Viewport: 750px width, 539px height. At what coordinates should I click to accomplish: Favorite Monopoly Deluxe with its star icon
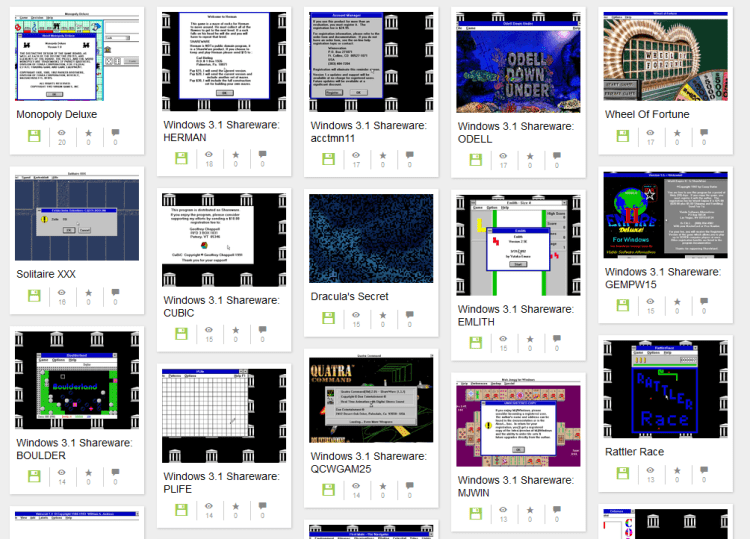[x=88, y=133]
